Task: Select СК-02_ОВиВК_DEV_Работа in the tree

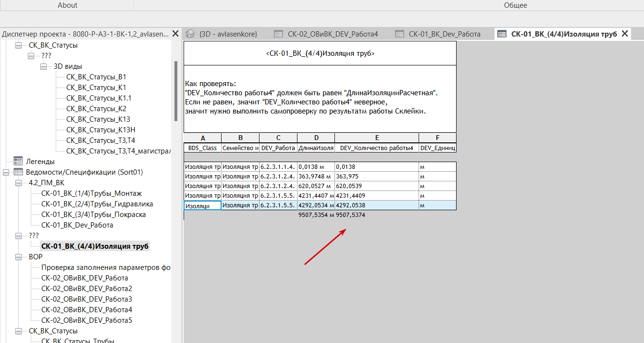Action: point(84,278)
